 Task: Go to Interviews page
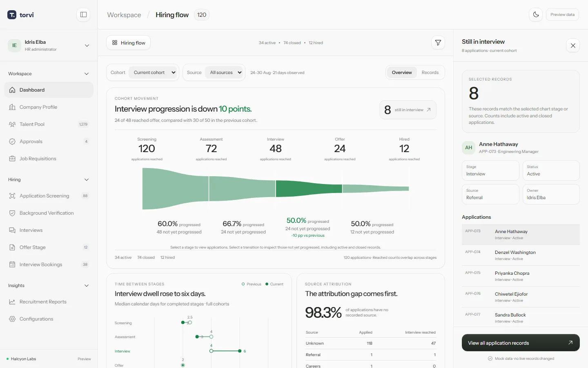pyautogui.click(x=49, y=230)
